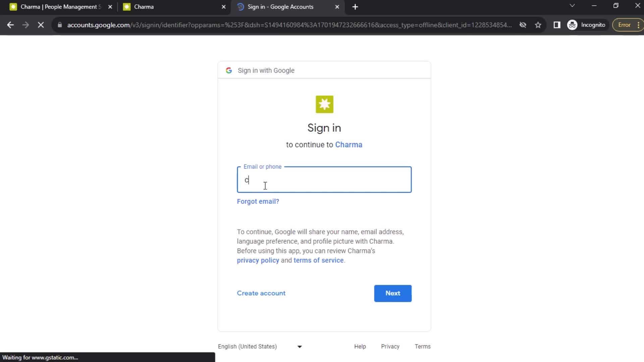Click the Charma link in heading
Screen dimensions: 644x362
(348, 144)
